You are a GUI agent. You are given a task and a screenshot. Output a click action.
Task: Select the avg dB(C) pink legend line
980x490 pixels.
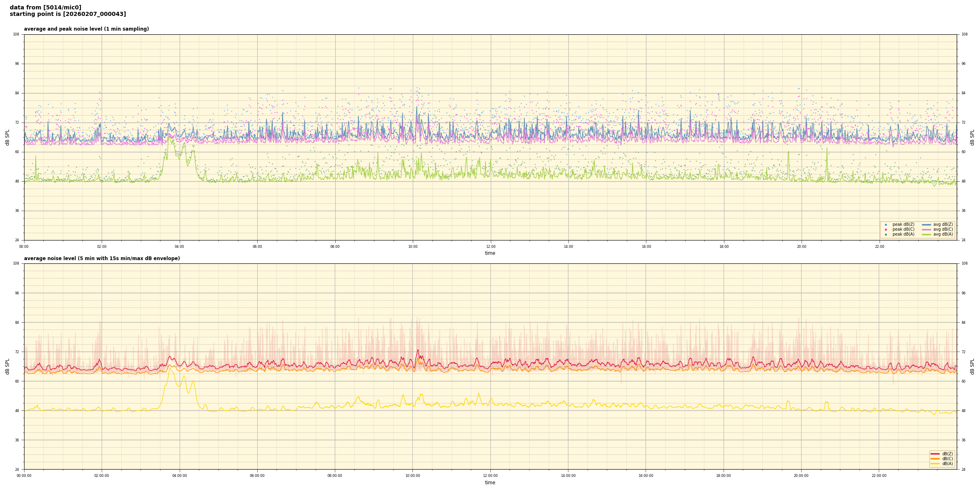tap(926, 229)
